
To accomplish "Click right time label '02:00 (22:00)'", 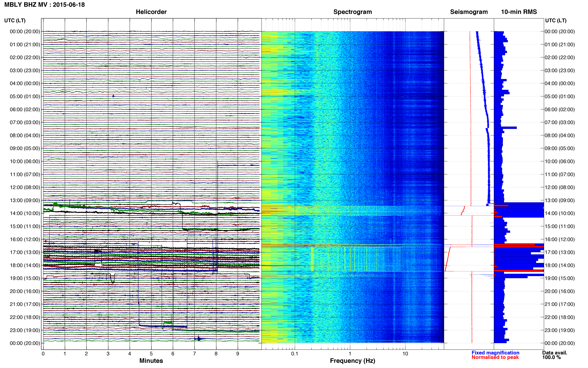I will [x=560, y=57].
